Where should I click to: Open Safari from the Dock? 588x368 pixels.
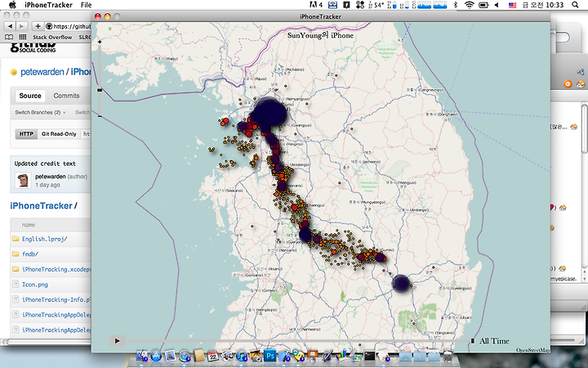(x=185, y=355)
